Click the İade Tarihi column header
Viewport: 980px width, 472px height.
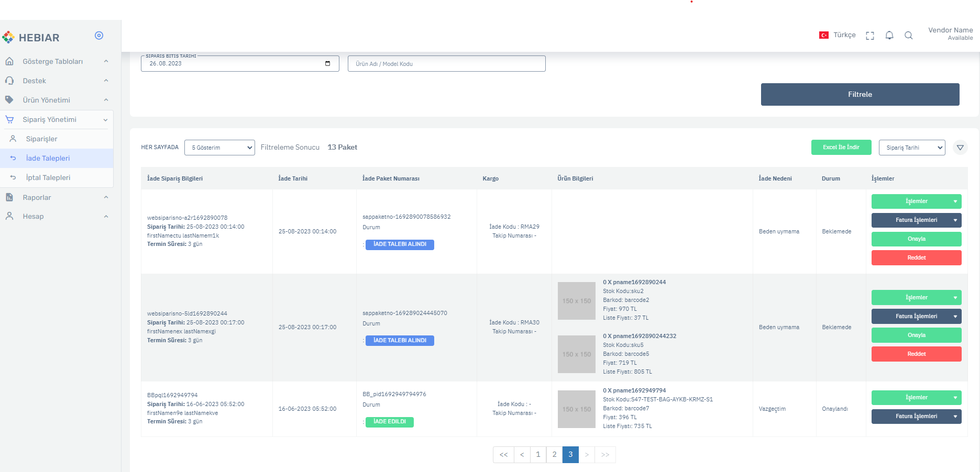tap(293, 178)
